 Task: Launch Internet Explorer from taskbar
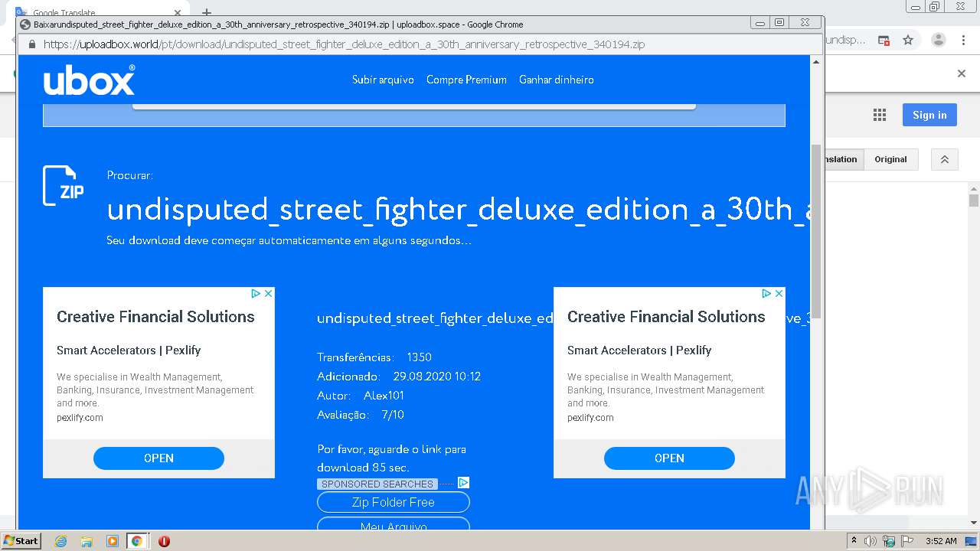(61, 541)
